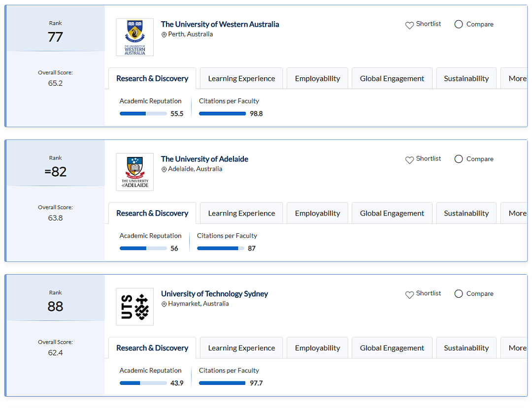Click Academic Reputation bar showing 56
Viewport: 532px width, 408px height.
pos(143,249)
